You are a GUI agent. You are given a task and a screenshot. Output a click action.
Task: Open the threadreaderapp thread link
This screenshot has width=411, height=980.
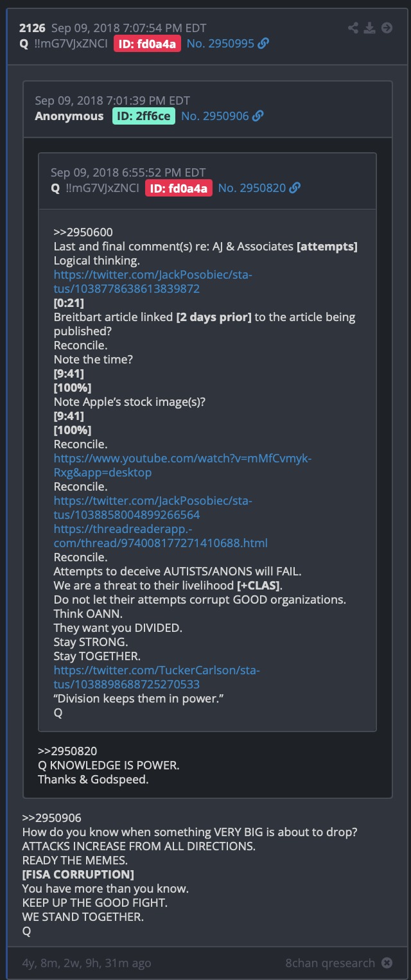click(x=161, y=536)
